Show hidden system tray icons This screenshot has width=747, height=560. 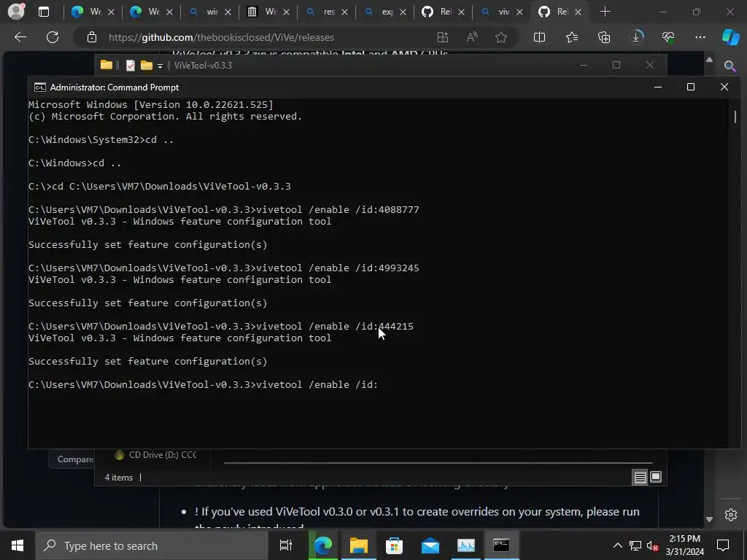617,545
